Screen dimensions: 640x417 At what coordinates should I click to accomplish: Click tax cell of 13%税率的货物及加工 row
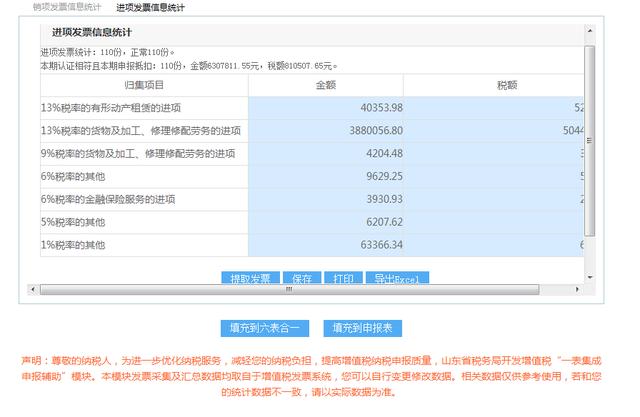coord(494,131)
